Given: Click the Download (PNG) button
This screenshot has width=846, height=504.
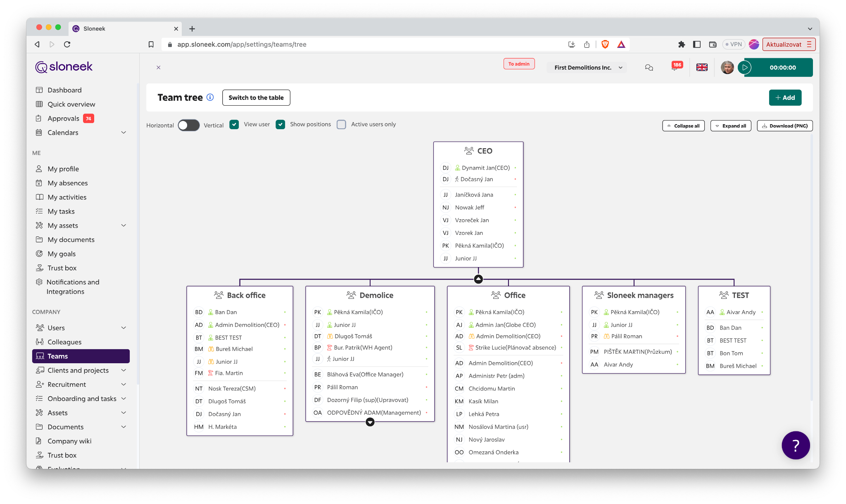Looking at the screenshot, I should click(784, 126).
